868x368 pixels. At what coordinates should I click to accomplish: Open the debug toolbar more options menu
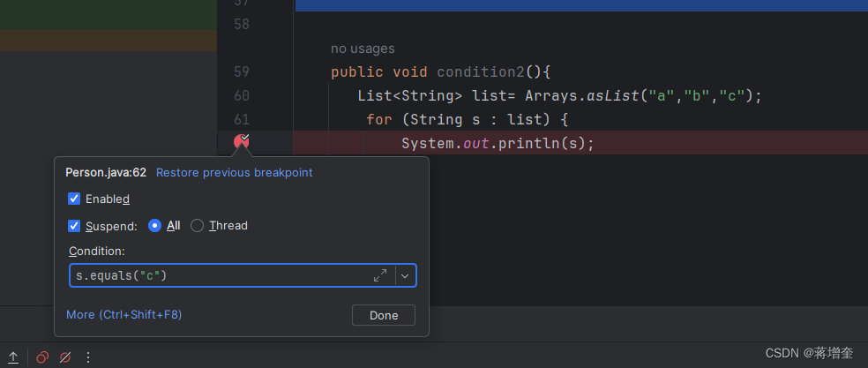point(88,357)
